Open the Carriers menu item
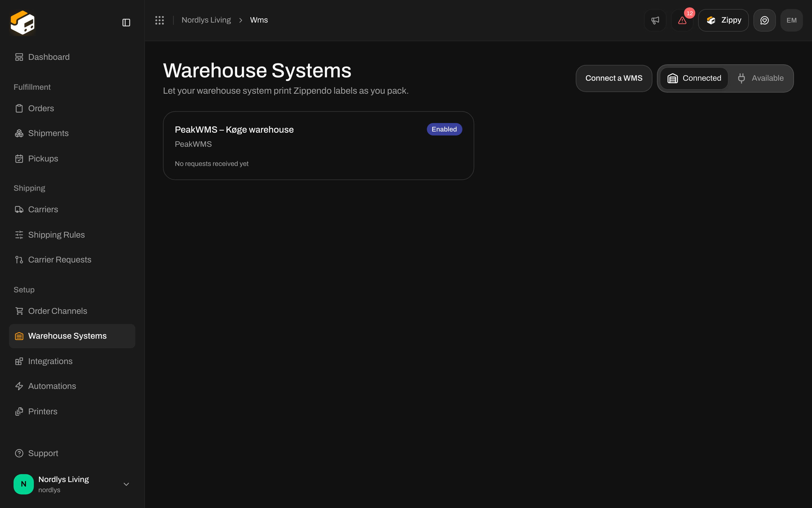Viewport: 812px width, 508px height. pyautogui.click(x=72, y=210)
